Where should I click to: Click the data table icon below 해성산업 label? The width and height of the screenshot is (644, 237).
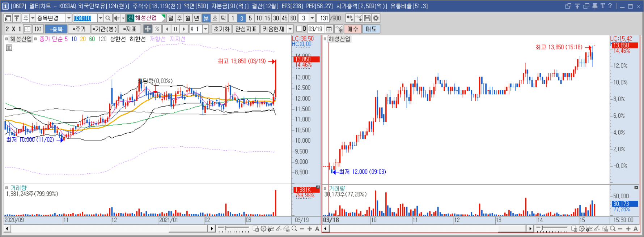coord(9,48)
